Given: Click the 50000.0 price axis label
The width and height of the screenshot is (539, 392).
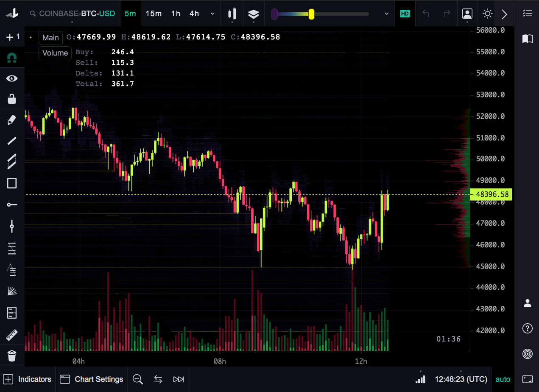Looking at the screenshot, I should pos(490,159).
